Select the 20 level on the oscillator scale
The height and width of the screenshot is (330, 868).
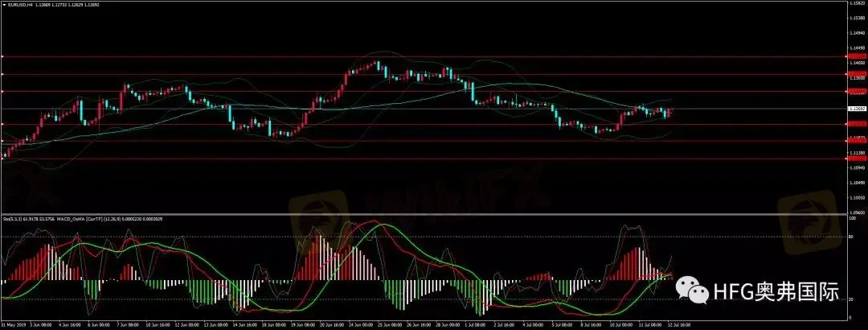851,299
